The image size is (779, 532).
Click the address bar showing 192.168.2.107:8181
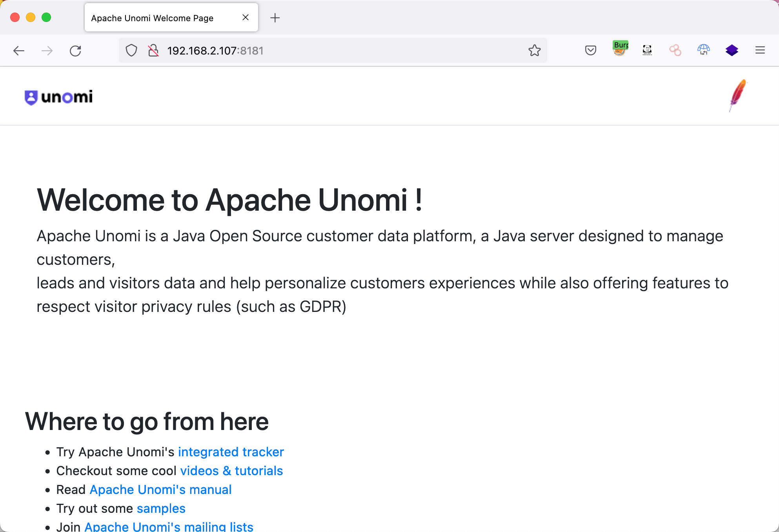click(x=333, y=51)
